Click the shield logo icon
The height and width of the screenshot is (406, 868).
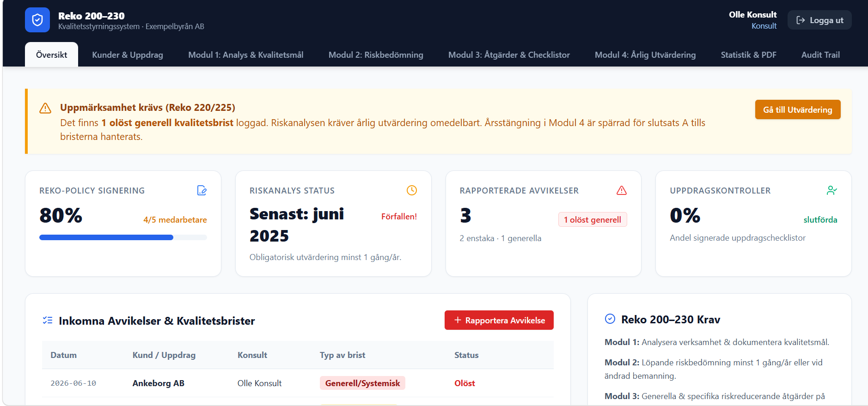coord(37,20)
